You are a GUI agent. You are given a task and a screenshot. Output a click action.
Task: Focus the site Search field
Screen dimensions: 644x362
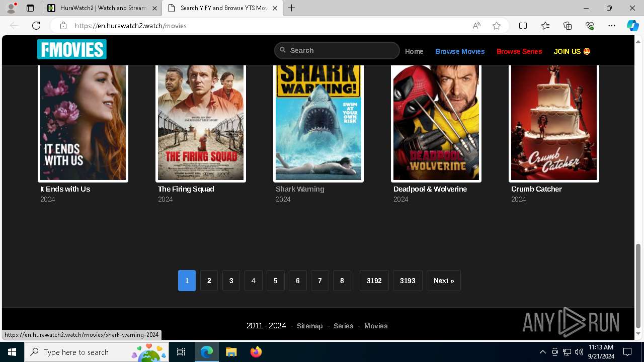pyautogui.click(x=337, y=50)
